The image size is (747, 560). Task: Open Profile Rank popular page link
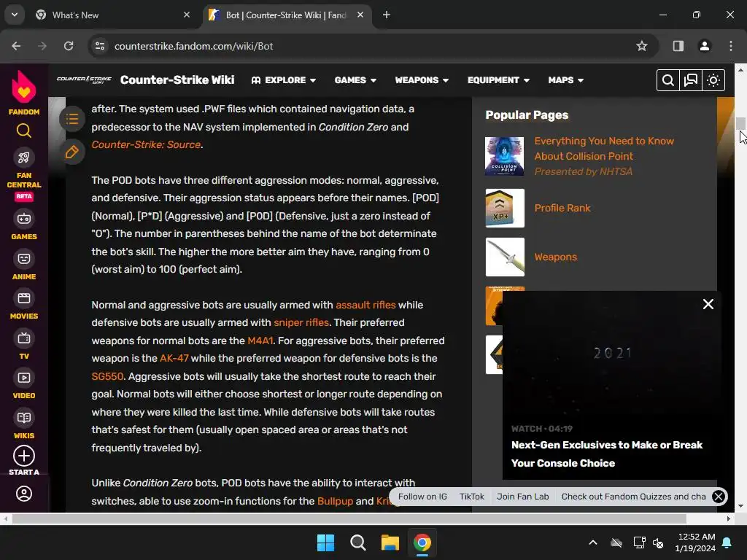click(562, 208)
